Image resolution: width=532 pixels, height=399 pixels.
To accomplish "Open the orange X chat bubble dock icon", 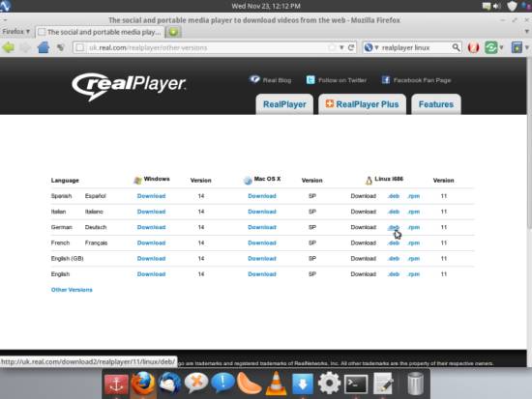I will pos(196,384).
